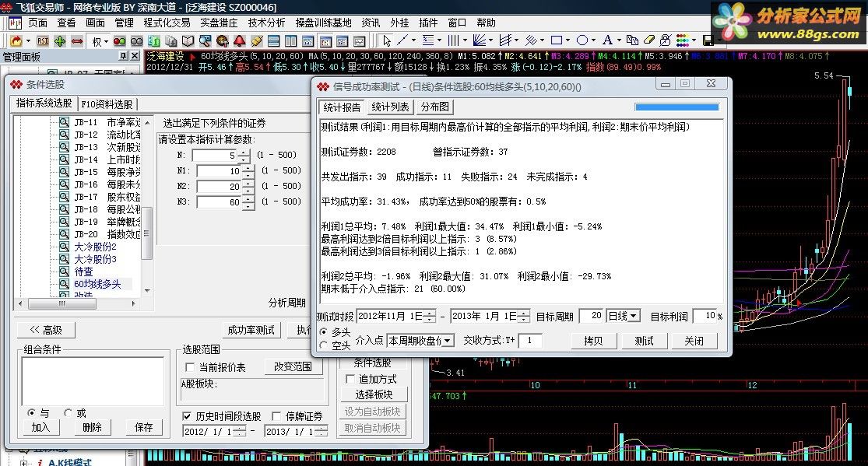Toggle the 追加方式 checkbox

point(350,379)
